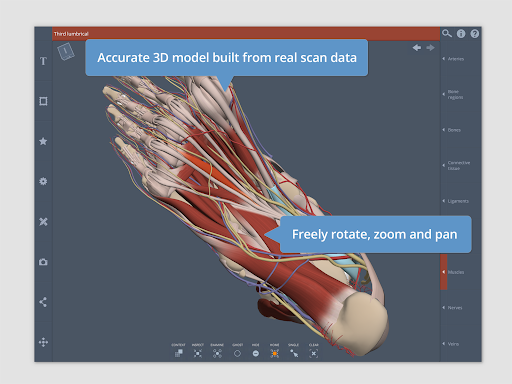Viewport: 512px width, 384px height.
Task: Click the share icon in left sidebar
Action: (43, 302)
